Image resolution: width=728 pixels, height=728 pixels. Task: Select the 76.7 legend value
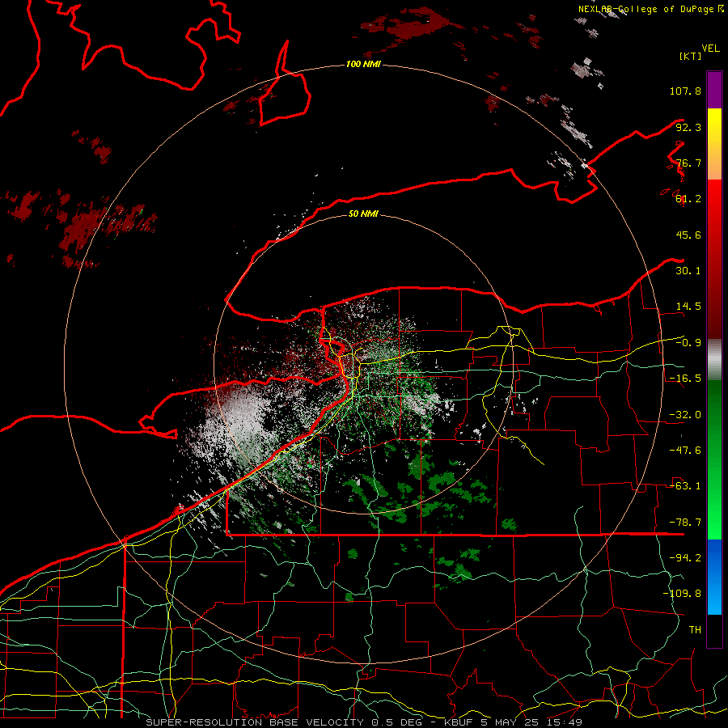[x=688, y=163]
